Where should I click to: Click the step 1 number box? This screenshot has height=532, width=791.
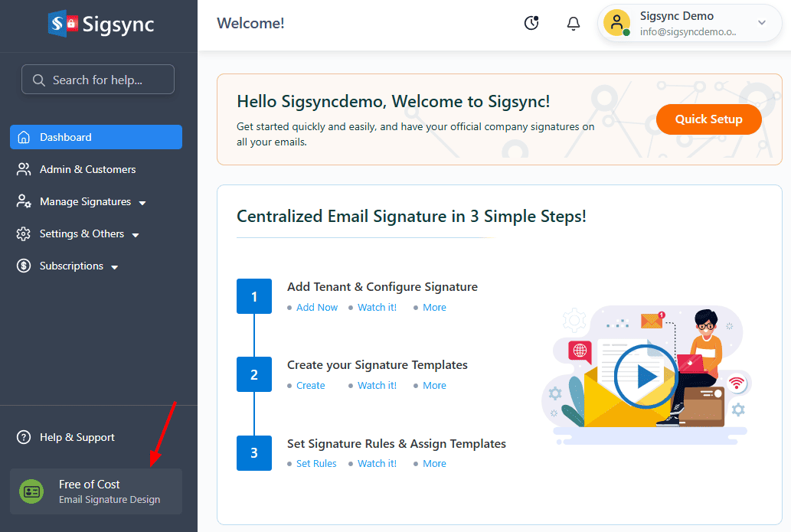point(254,296)
